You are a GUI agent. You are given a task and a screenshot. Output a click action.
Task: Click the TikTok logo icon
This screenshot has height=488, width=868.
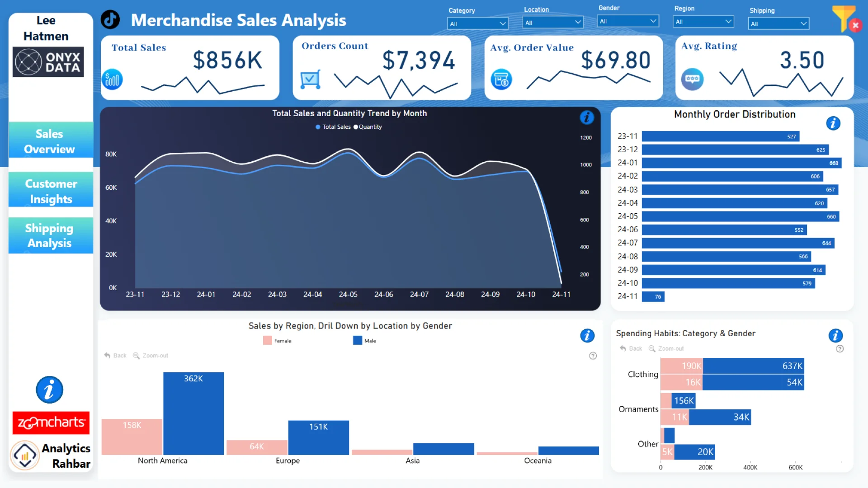pyautogui.click(x=110, y=19)
